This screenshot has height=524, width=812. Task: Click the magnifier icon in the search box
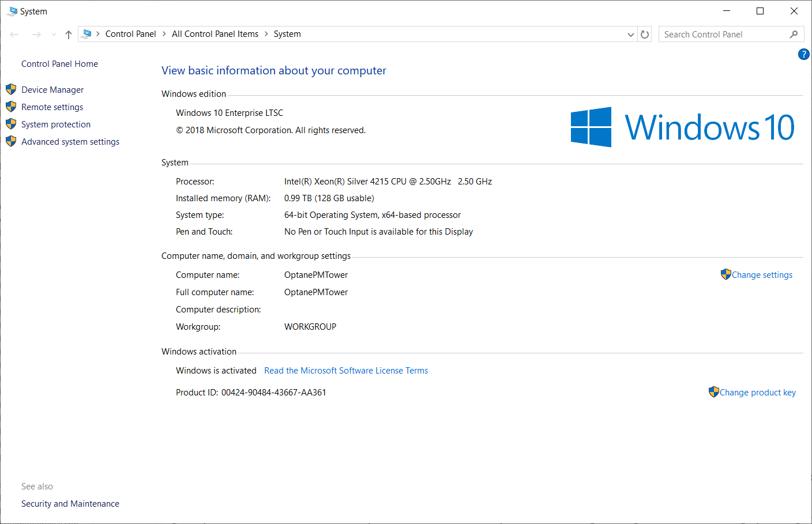(x=794, y=35)
